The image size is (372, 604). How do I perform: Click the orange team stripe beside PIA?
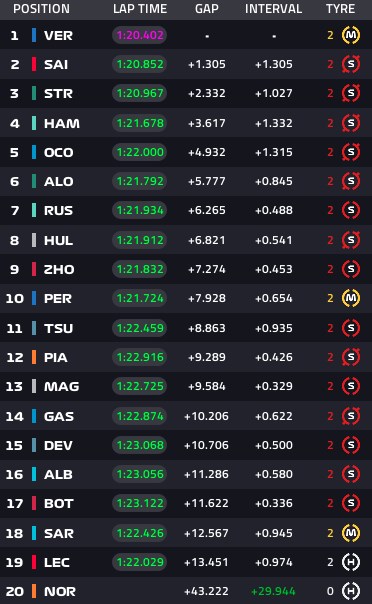pyautogui.click(x=34, y=357)
